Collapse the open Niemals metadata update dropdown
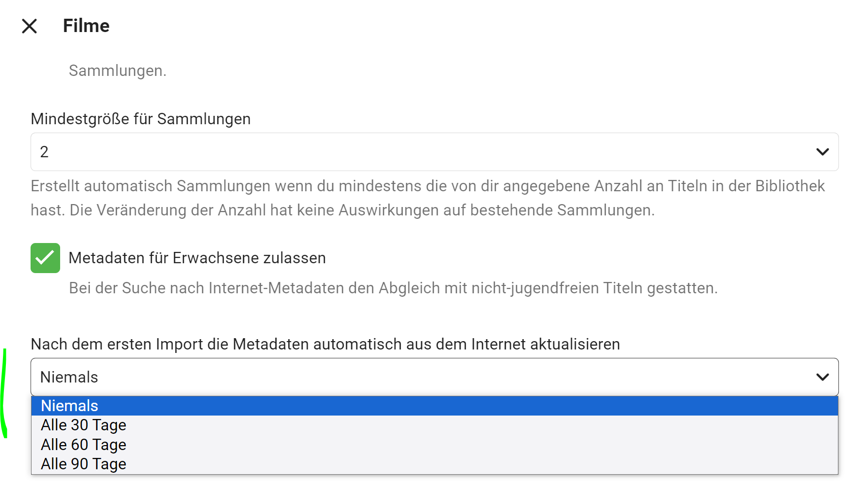 click(434, 377)
